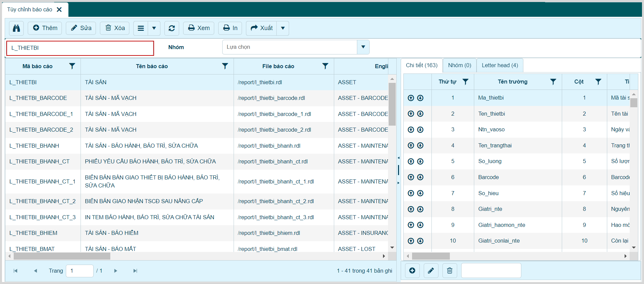The width and height of the screenshot is (644, 284).
Task: Move Giatri_conlai_nte row up
Action: pos(411,241)
